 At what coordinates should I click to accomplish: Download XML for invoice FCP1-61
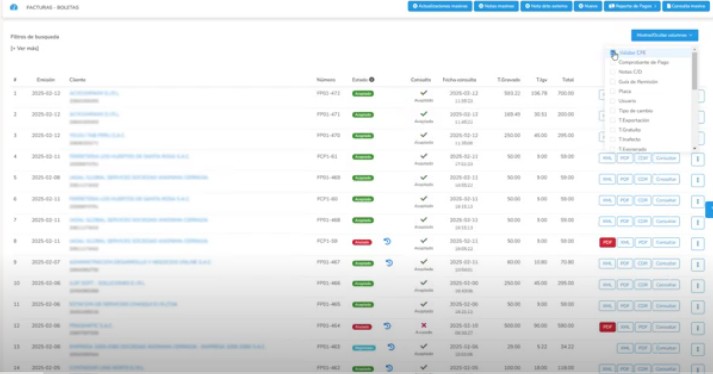[x=607, y=158]
